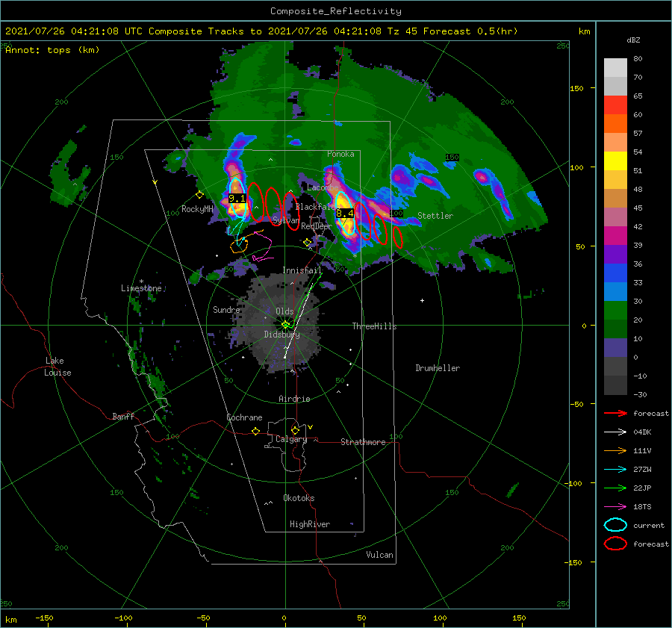Image resolution: width=672 pixels, height=628 pixels.
Task: Click the yellow swatch in dBZ scale
Action: click(x=615, y=161)
